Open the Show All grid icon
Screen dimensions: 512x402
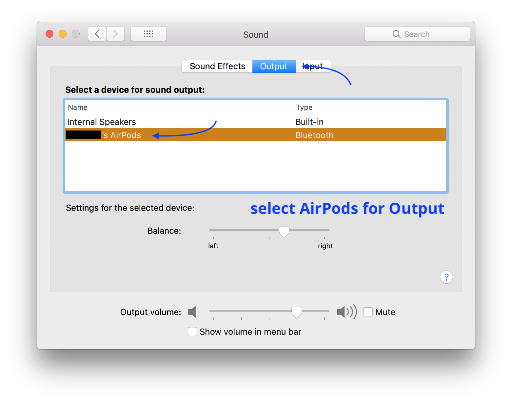point(148,34)
